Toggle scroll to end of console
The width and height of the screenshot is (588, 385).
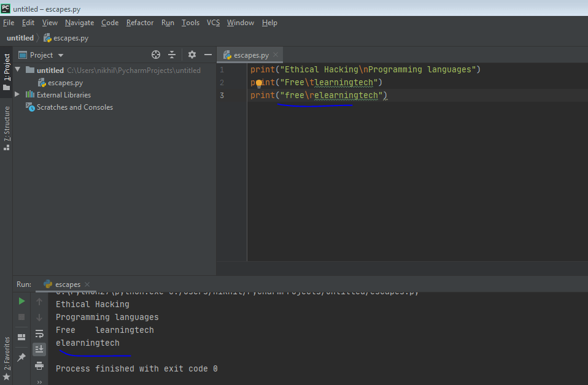pos(39,349)
